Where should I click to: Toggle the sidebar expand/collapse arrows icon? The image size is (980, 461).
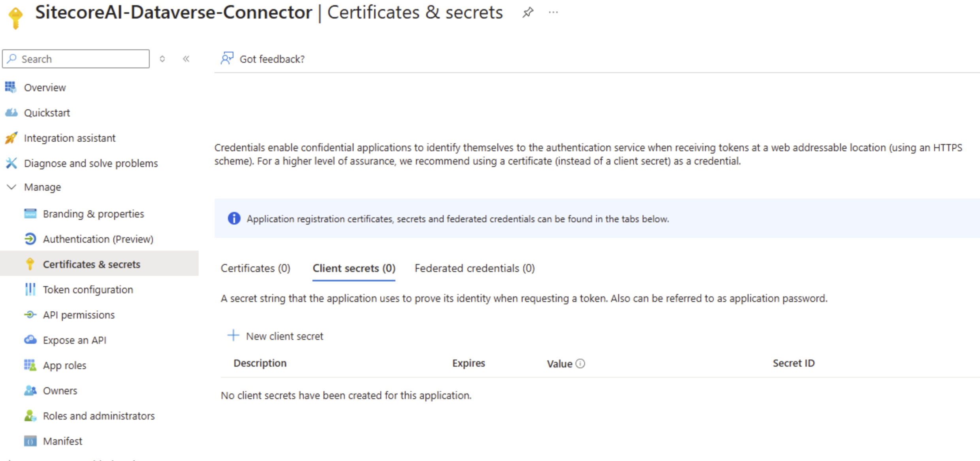[162, 59]
